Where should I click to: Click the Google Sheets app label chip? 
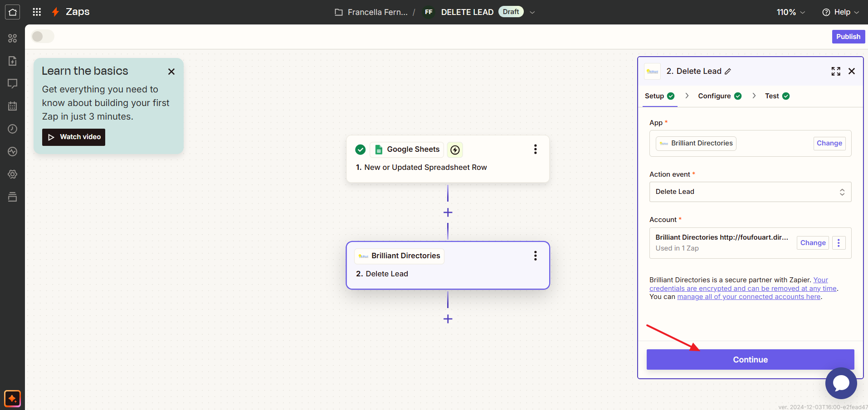coord(407,150)
